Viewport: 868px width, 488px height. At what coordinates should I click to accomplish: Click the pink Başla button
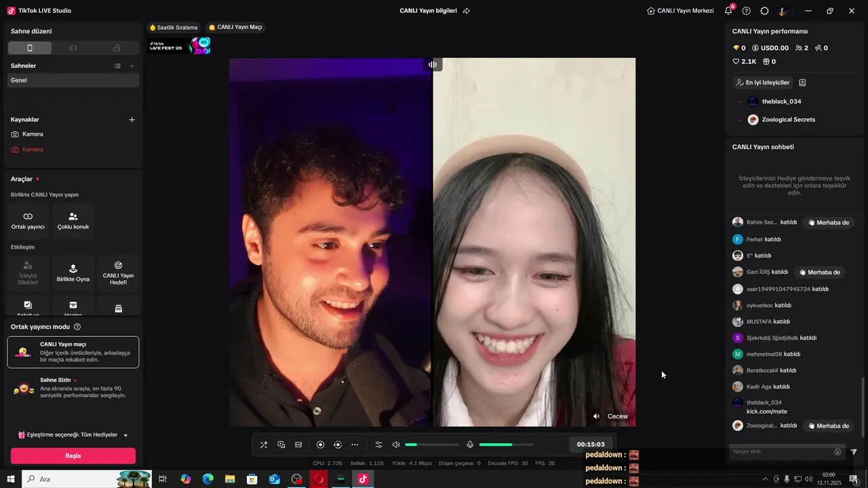(73, 455)
